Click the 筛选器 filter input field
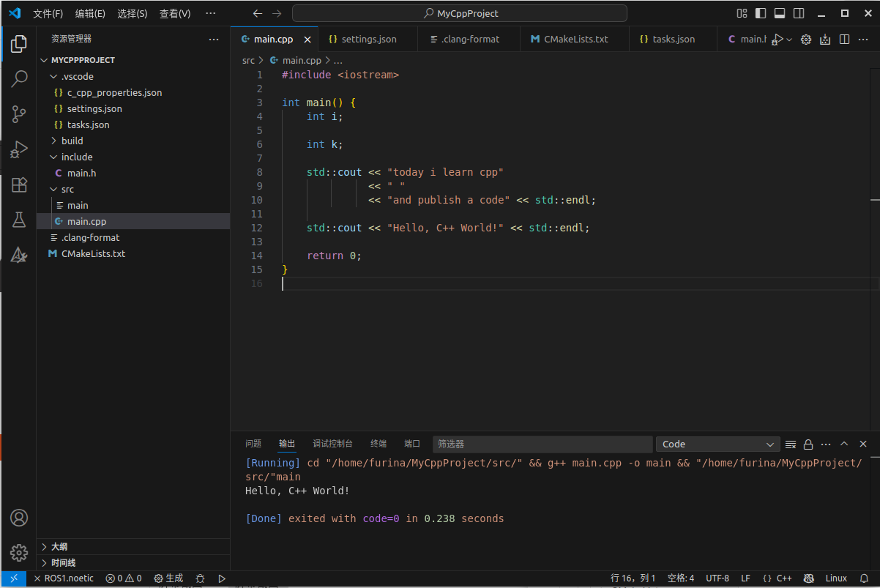This screenshot has height=588, width=880. tap(542, 444)
